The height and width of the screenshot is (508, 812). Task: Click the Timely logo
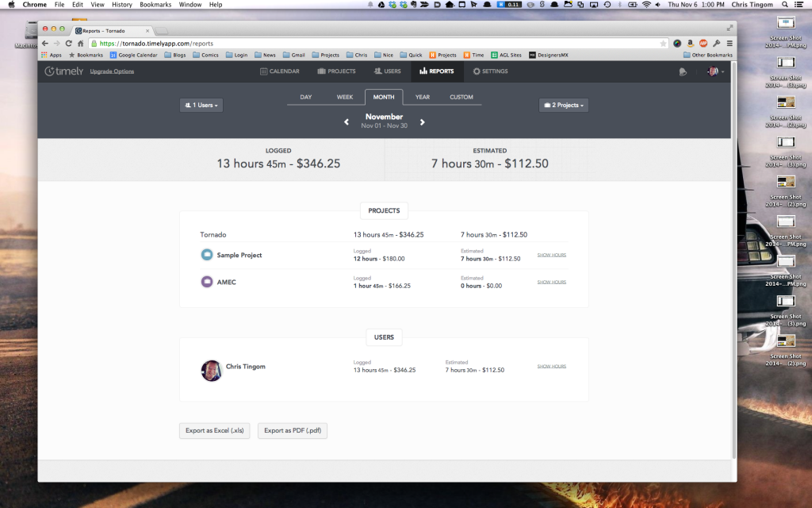(x=63, y=71)
